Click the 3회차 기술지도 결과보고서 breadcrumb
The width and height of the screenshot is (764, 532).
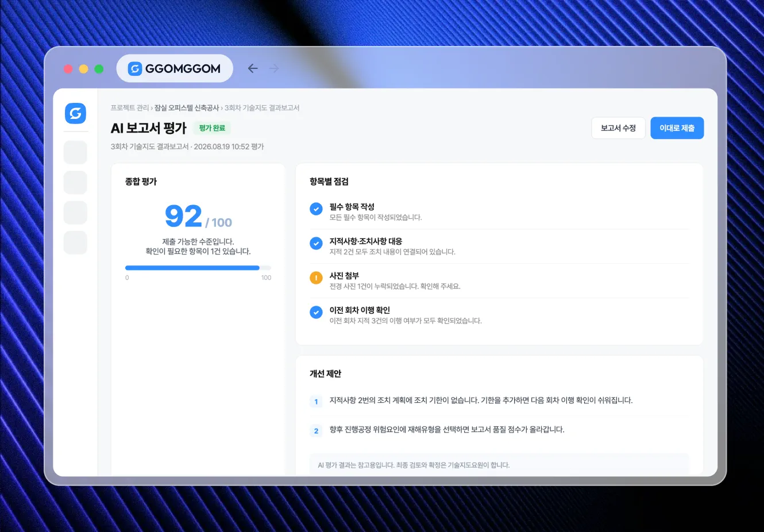[262, 108]
